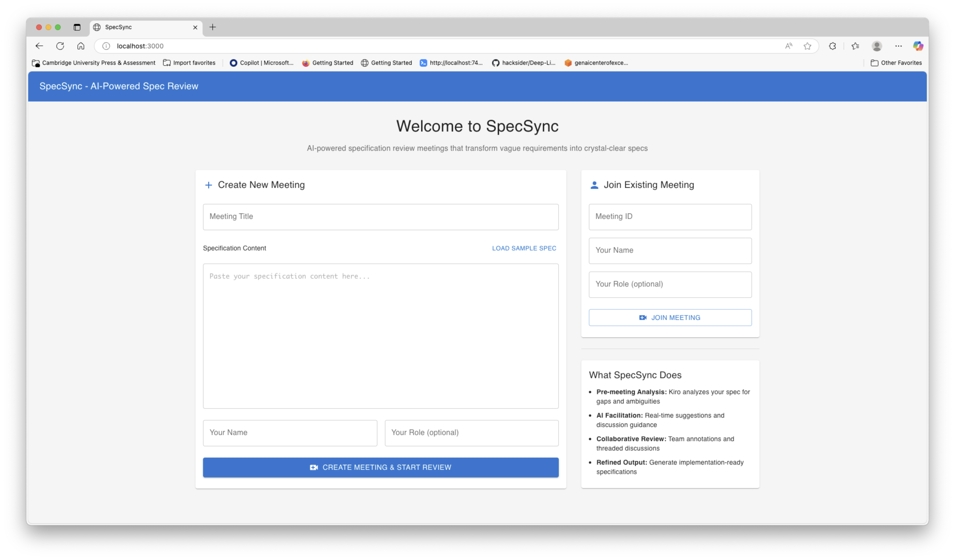Expand the Other Favorites folder

[896, 63]
